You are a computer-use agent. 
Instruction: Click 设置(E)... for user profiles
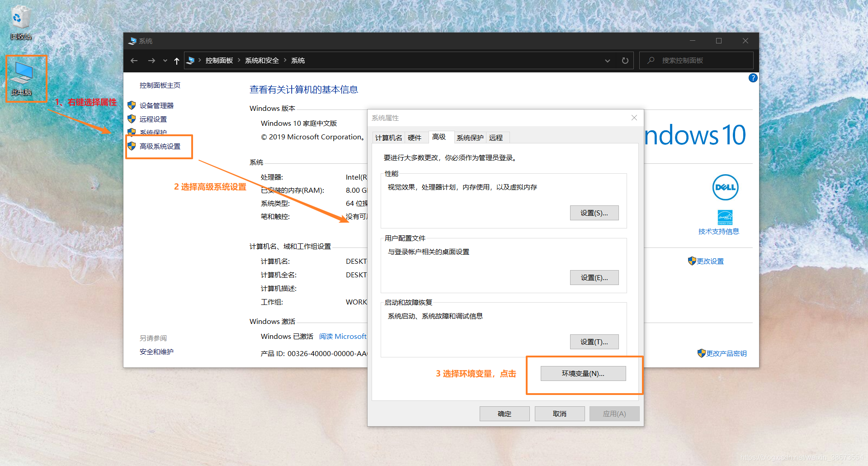tap(594, 278)
